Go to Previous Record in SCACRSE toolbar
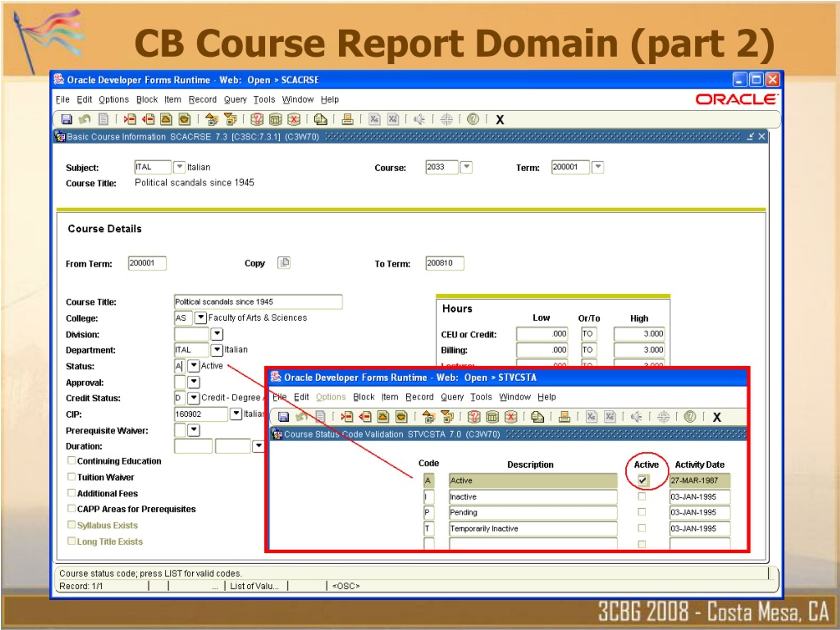The width and height of the screenshot is (840, 630). click(166, 119)
